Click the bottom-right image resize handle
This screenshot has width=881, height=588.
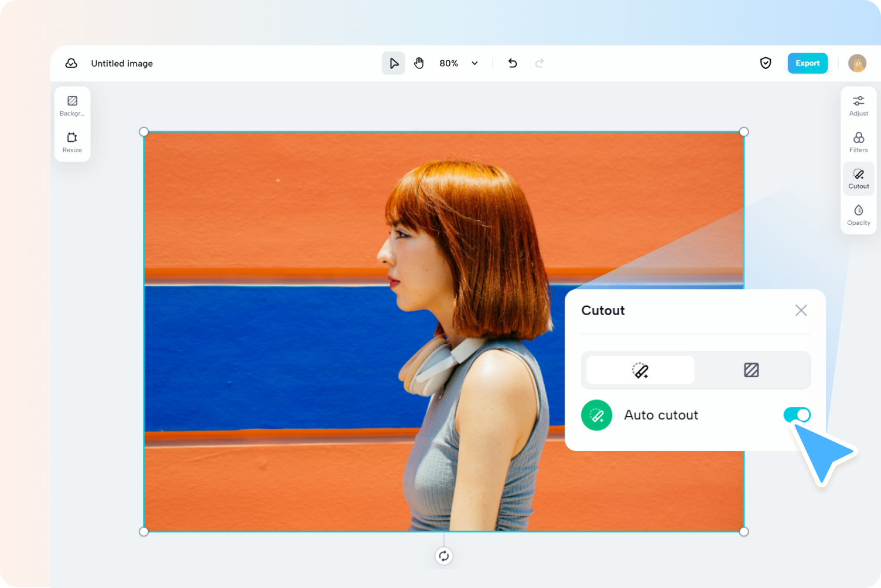744,532
